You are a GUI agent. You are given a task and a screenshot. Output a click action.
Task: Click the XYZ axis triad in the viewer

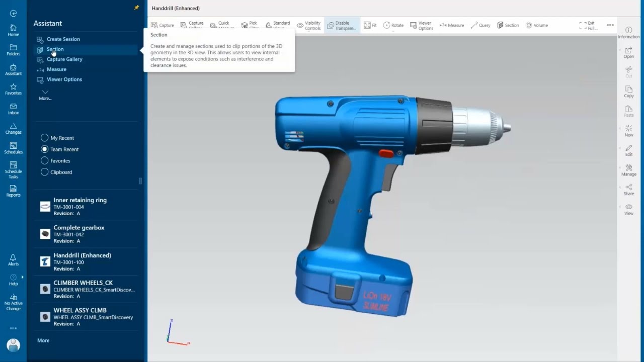pos(178,332)
